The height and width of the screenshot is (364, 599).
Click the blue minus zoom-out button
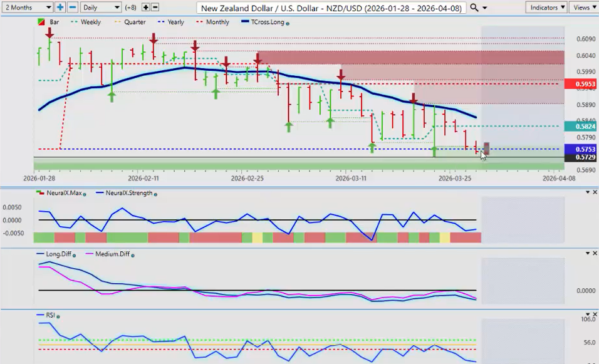point(72,8)
